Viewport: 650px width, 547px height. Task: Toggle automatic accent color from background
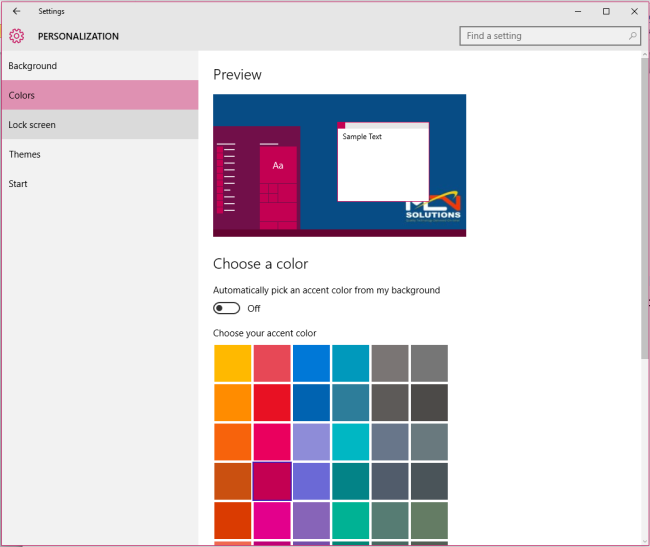tap(226, 308)
